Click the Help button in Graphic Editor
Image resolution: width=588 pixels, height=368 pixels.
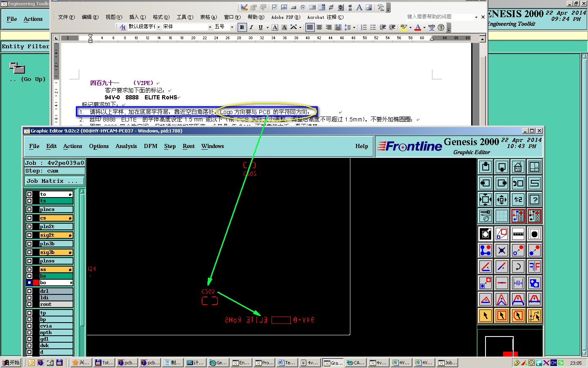tap(361, 146)
